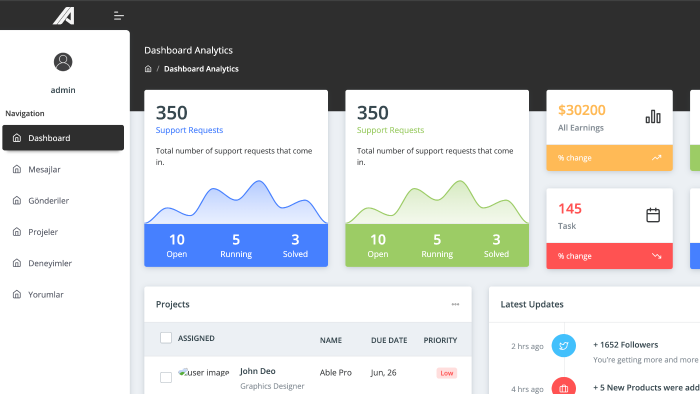Click the Dashboard Analytics breadcrumb link

click(201, 69)
